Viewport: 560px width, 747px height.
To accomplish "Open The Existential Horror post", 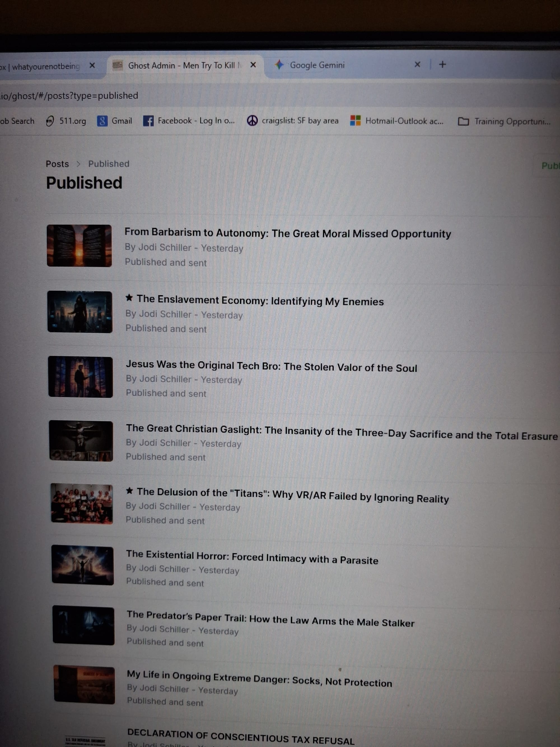I will [x=252, y=557].
